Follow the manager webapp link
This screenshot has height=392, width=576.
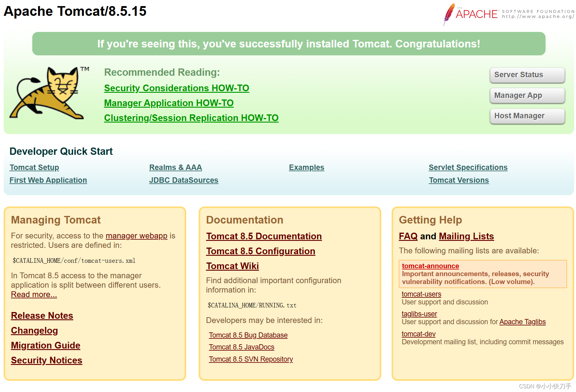[x=137, y=236]
